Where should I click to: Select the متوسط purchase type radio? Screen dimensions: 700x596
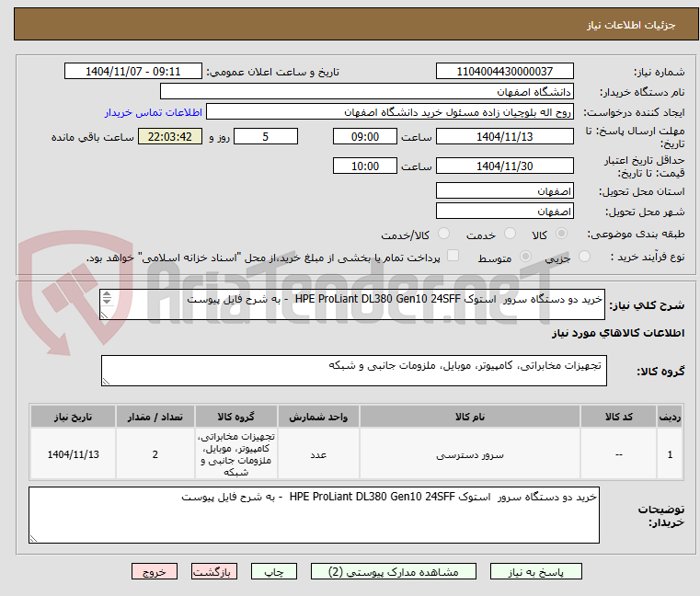point(525,257)
